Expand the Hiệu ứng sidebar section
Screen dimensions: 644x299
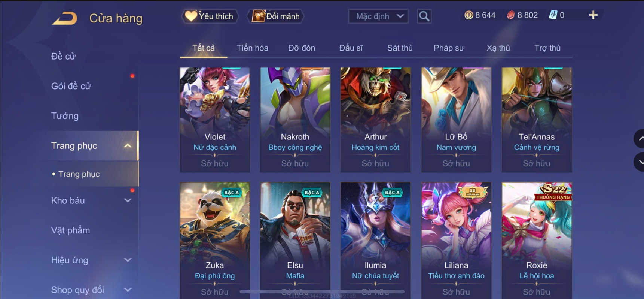pos(128,260)
